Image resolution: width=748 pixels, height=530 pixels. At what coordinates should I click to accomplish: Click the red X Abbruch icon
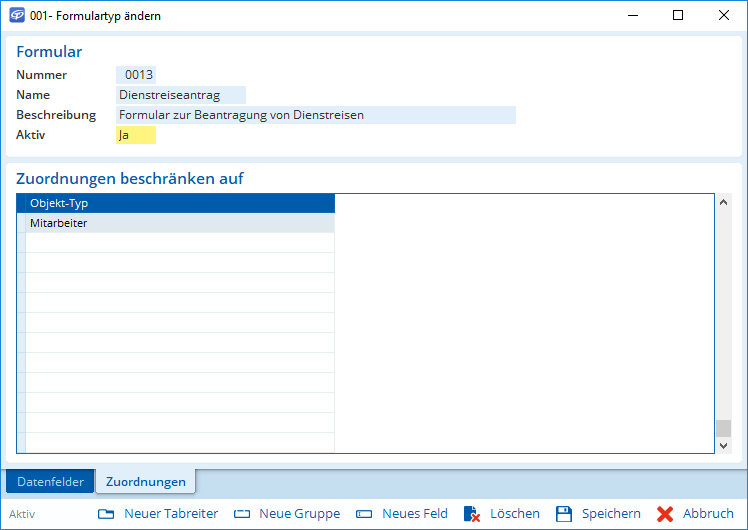coord(665,514)
